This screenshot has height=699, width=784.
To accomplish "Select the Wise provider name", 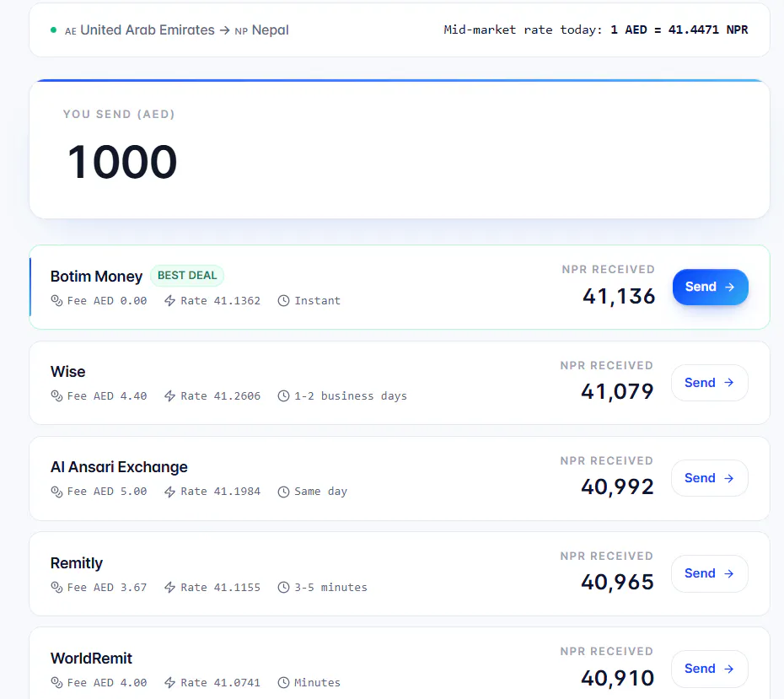I will pyautogui.click(x=68, y=372).
